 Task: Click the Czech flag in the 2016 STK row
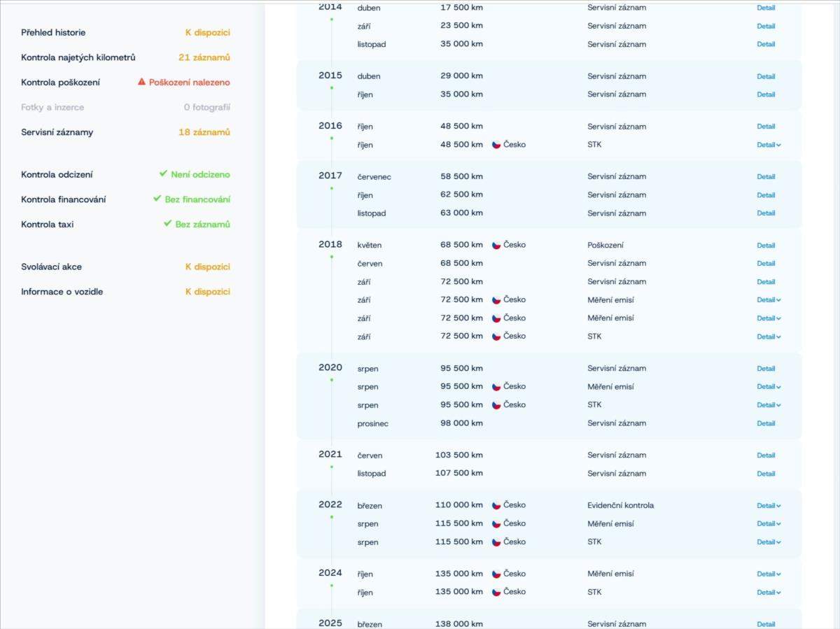496,145
